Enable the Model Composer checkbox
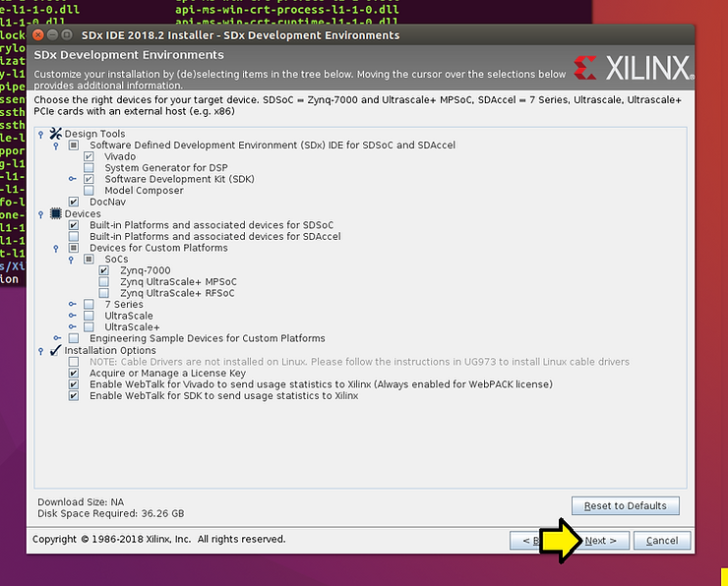This screenshot has height=586, width=728. tap(89, 190)
